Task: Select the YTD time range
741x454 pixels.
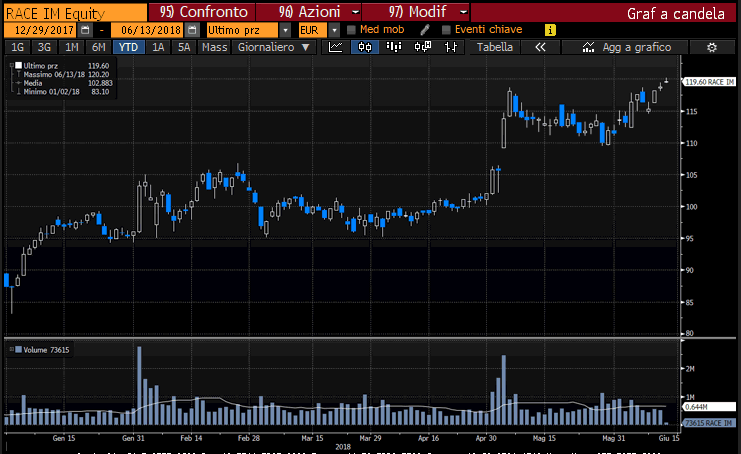Action: pyautogui.click(x=129, y=47)
